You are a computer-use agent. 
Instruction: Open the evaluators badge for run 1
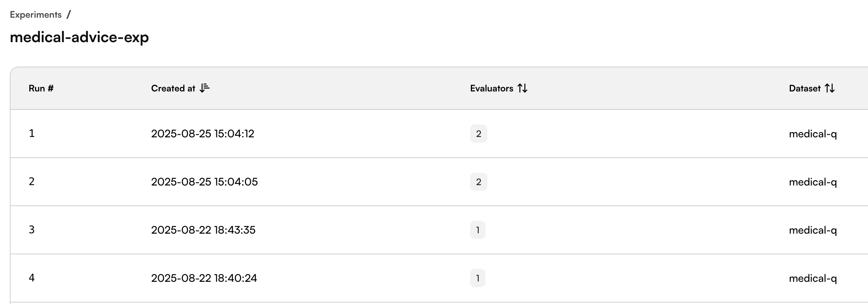(x=478, y=134)
